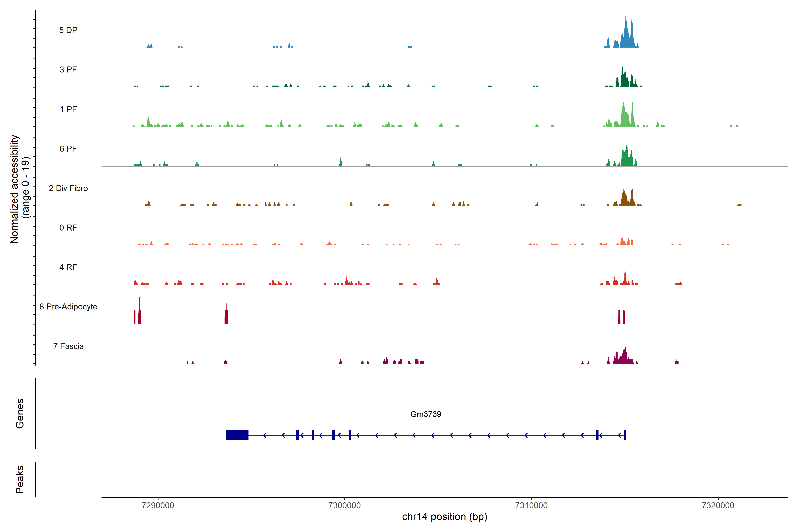Click the chr14 position axis title
The width and height of the screenshot is (798, 532).
tap(444, 517)
